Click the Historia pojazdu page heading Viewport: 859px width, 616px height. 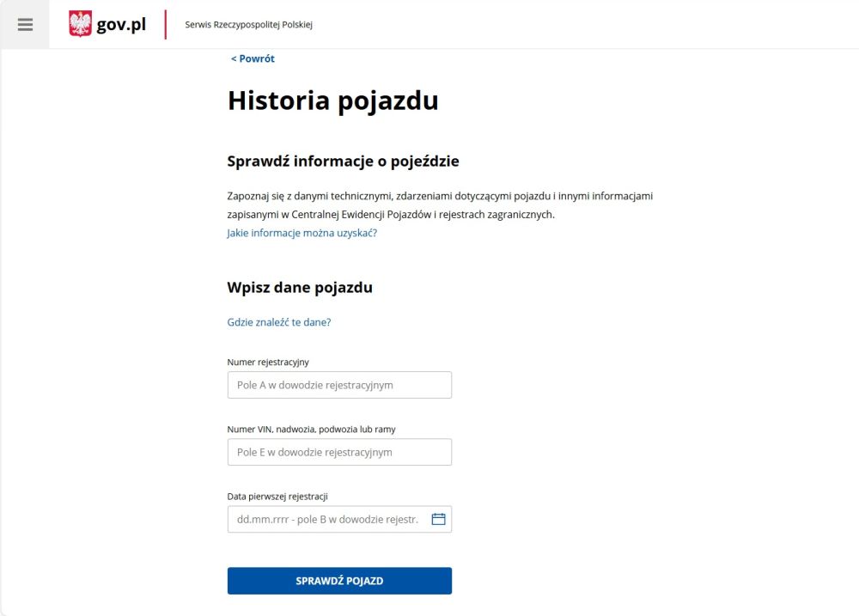pyautogui.click(x=333, y=101)
